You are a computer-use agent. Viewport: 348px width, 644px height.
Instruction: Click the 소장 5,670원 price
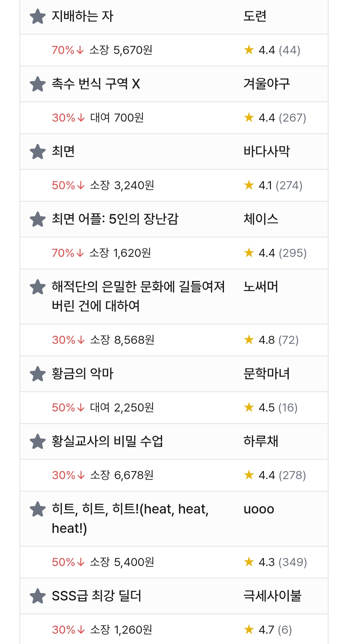coord(121,50)
